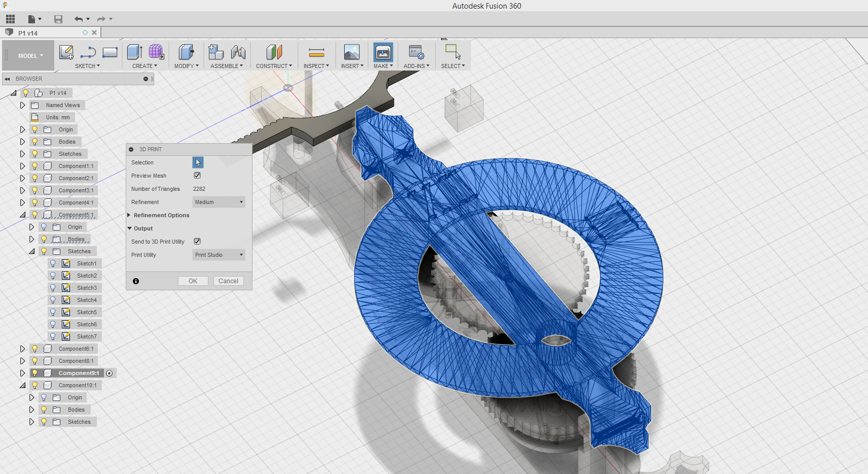Toggle Send to 3D Print Utility checkbox
Viewport: 868px width, 474px height.
tap(197, 242)
